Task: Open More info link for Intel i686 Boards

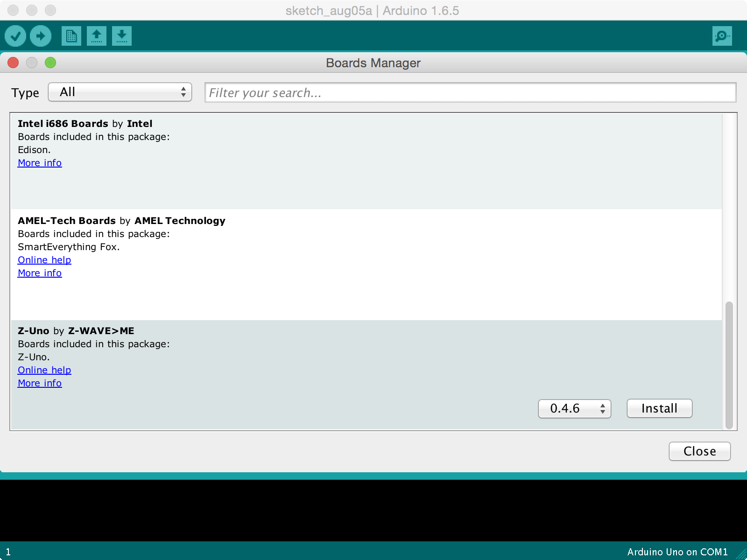Action: (40, 163)
